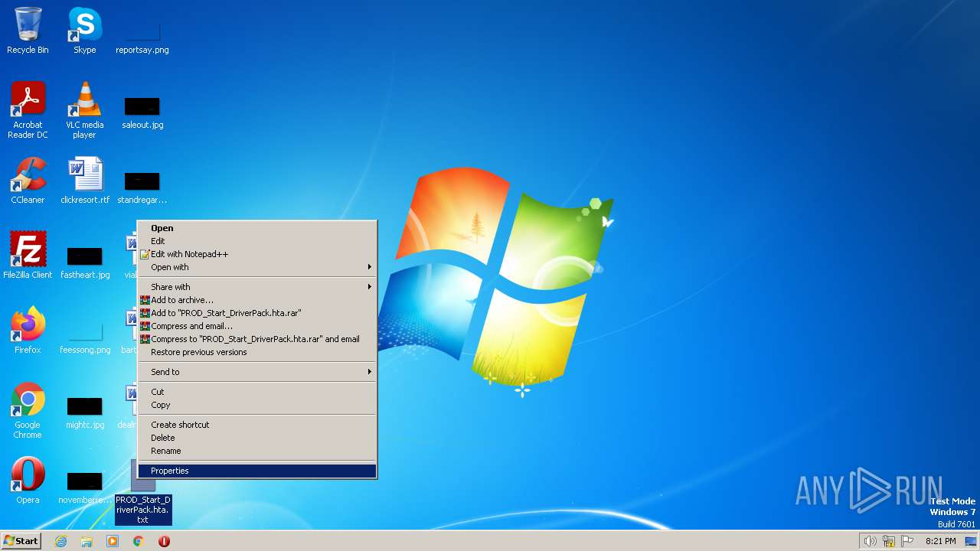Screen dimensions: 980x551
Task: Select Add to archive... entry
Action: click(257, 300)
